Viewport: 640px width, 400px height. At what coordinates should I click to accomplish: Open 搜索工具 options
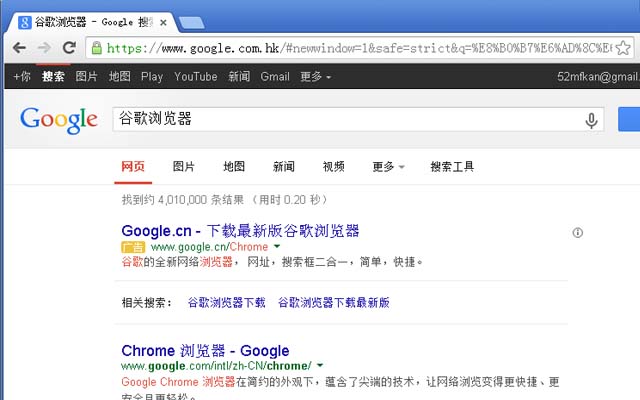[x=452, y=167]
